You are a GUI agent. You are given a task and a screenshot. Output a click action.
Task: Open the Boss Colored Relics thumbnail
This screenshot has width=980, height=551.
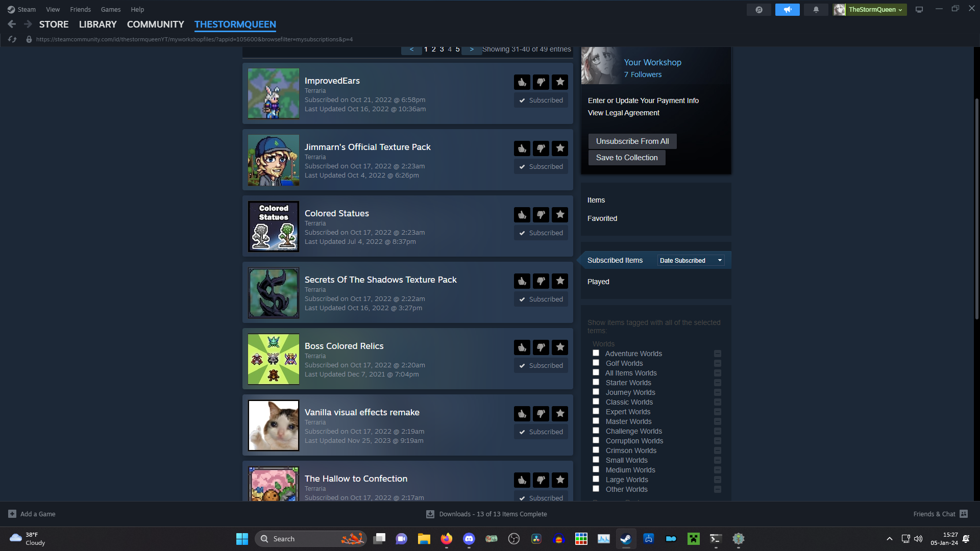(274, 359)
